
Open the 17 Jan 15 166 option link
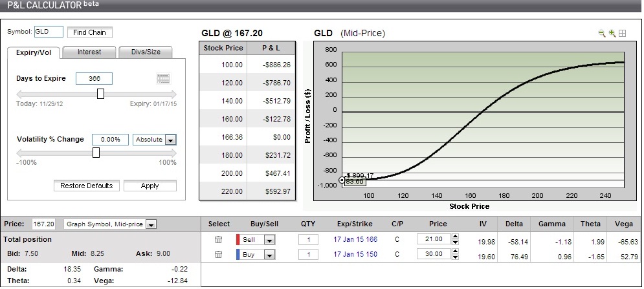pyautogui.click(x=355, y=239)
